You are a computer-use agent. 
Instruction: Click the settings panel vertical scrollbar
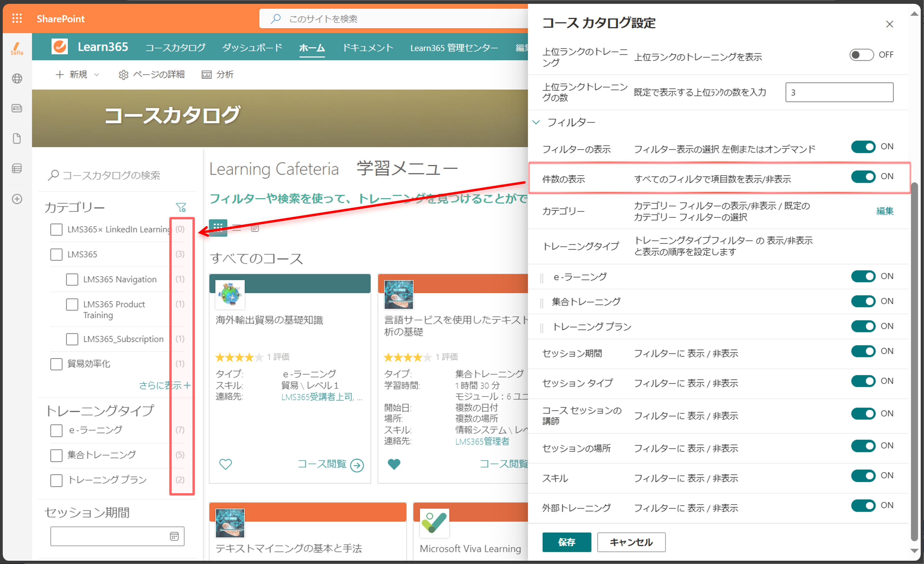[915, 362]
